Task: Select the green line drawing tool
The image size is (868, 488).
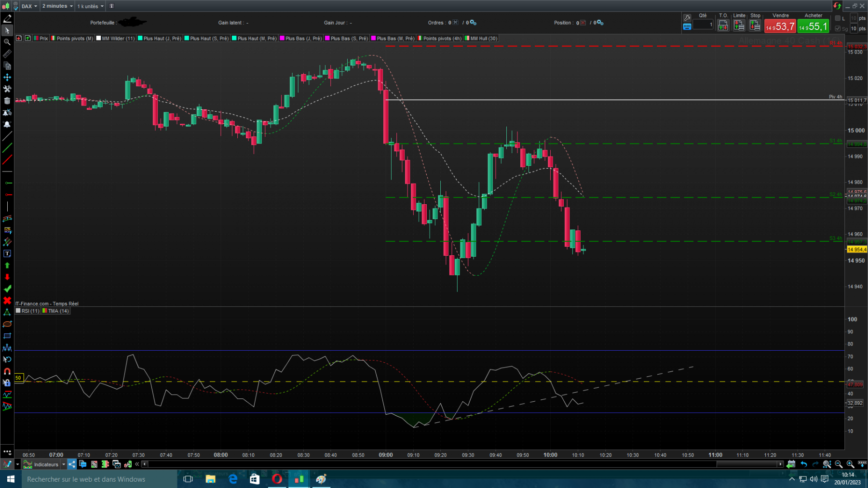Action: pyautogui.click(x=7, y=148)
